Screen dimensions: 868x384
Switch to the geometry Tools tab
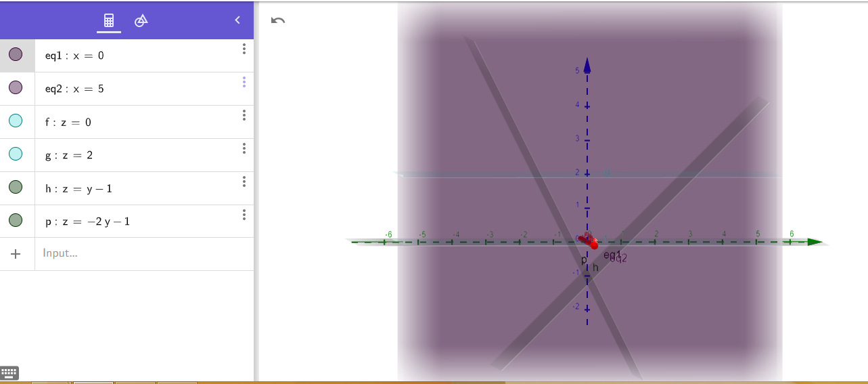click(141, 20)
